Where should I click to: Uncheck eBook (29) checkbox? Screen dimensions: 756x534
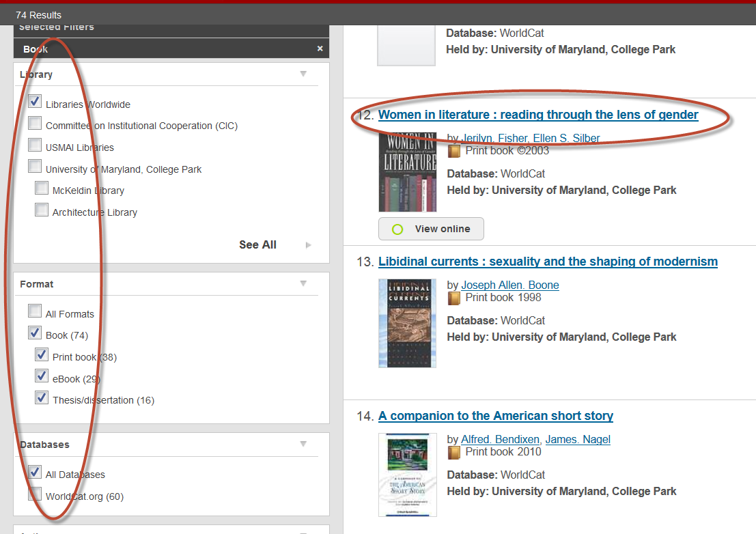(42, 376)
